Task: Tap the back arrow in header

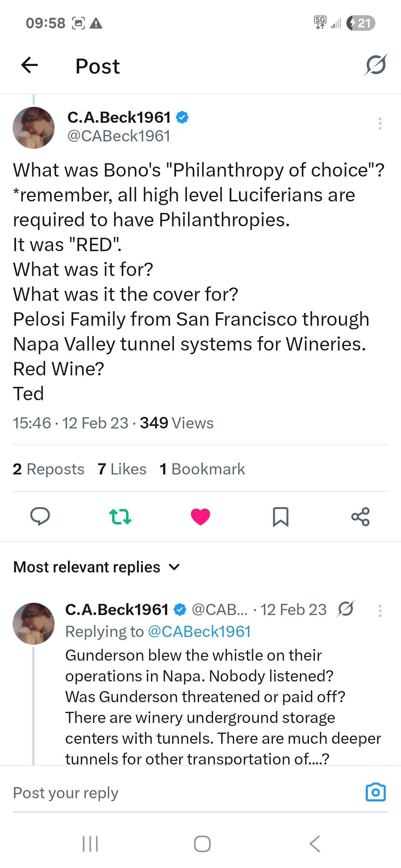Action: click(x=30, y=66)
